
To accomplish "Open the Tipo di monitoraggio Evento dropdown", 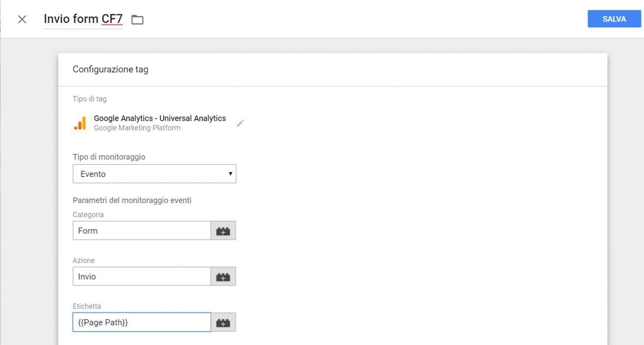I will (154, 174).
